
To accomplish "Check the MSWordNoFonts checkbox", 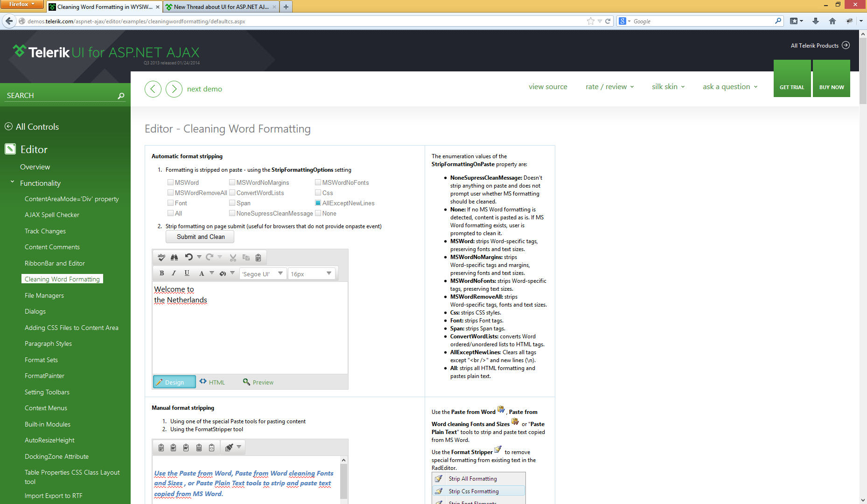I will coord(318,182).
